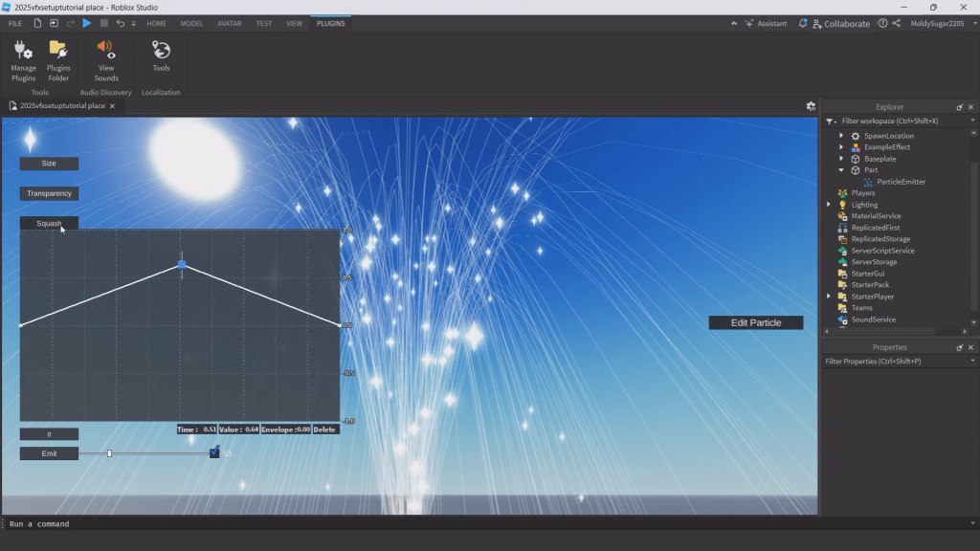
Task: Select the Players service icon
Action: 842,193
